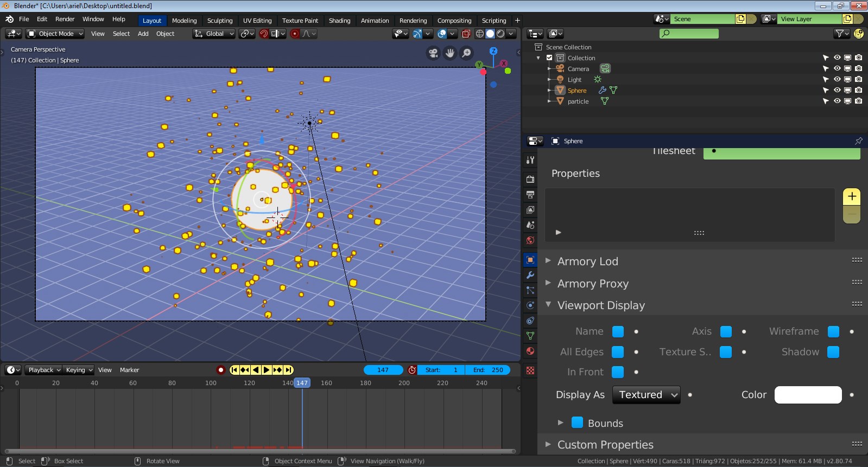Open the Object Mode dropdown

55,34
